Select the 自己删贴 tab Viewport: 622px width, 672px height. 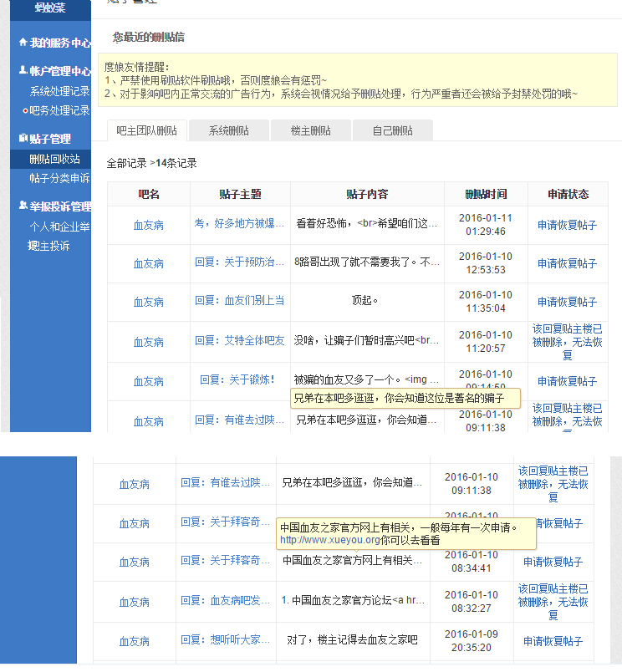pyautogui.click(x=393, y=130)
